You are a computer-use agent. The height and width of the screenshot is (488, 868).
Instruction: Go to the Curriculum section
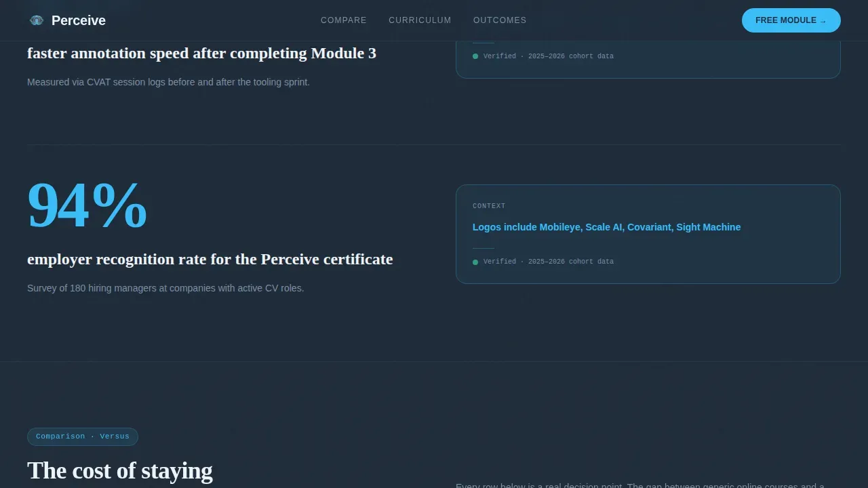point(420,20)
